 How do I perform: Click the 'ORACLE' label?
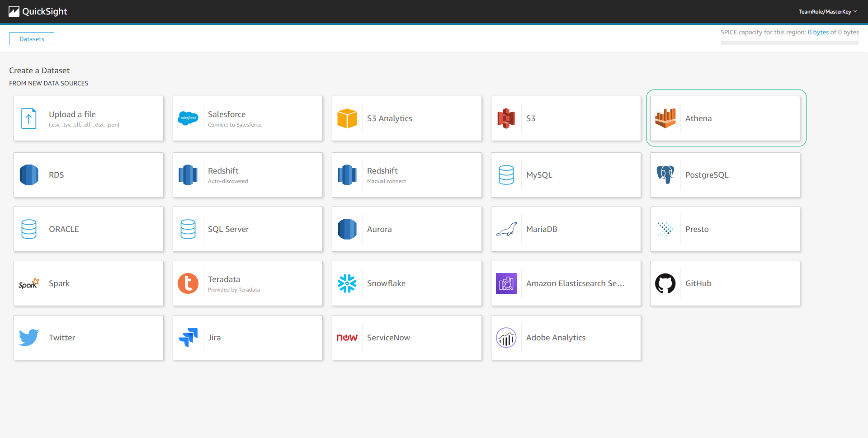64,229
